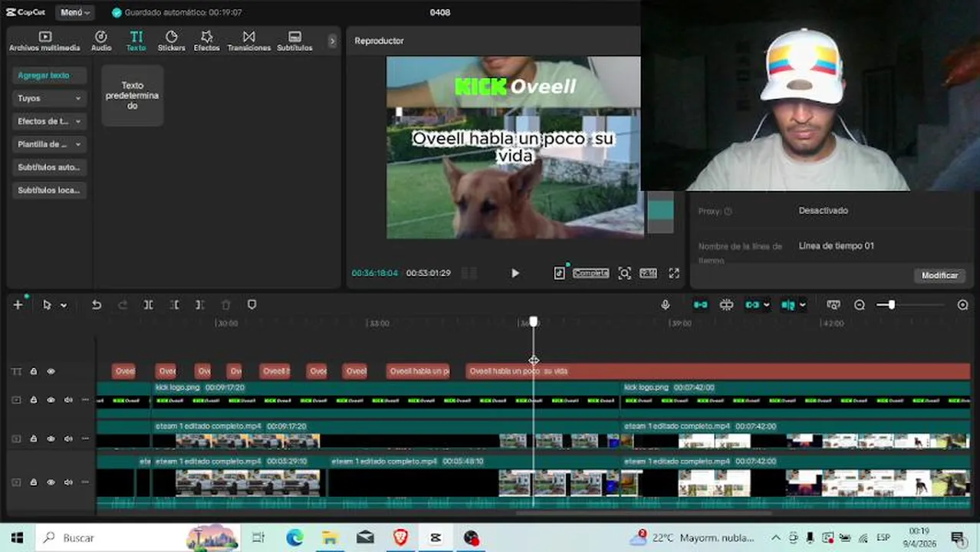Toggle automatic snapping

[726, 305]
